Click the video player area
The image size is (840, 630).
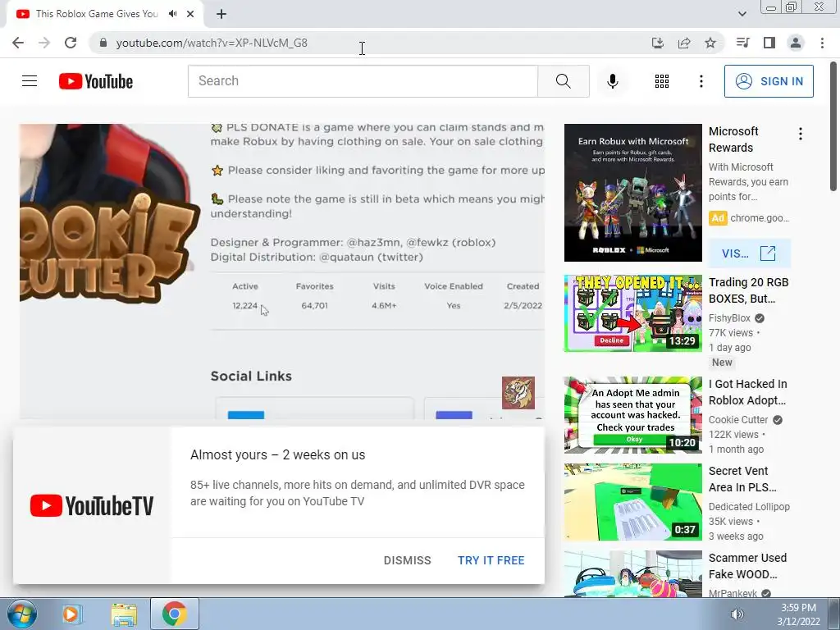pos(282,271)
